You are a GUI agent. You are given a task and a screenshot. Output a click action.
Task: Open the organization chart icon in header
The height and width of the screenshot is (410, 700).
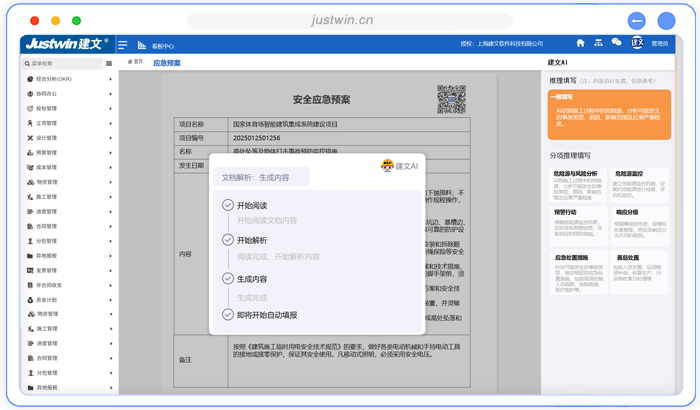(x=598, y=43)
